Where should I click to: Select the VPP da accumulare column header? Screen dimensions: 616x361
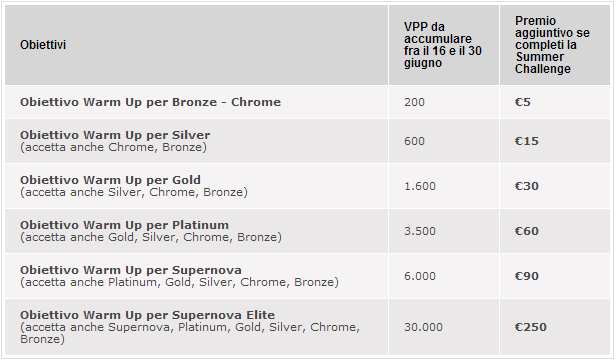[443, 45]
